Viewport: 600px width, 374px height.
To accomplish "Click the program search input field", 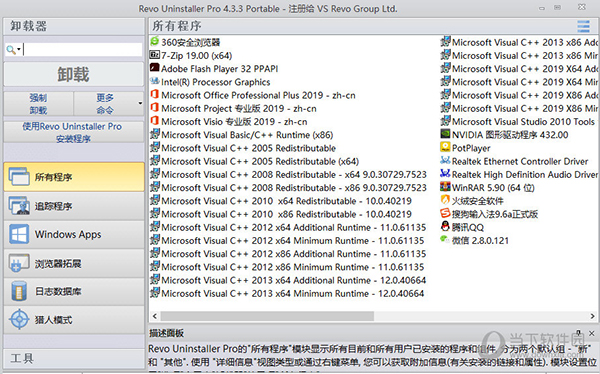I will pos(82,49).
